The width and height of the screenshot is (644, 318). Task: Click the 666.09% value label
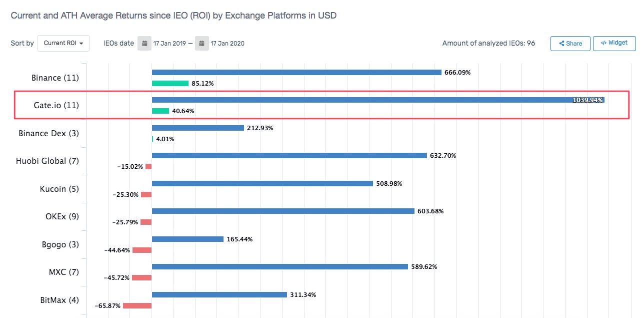[457, 73]
